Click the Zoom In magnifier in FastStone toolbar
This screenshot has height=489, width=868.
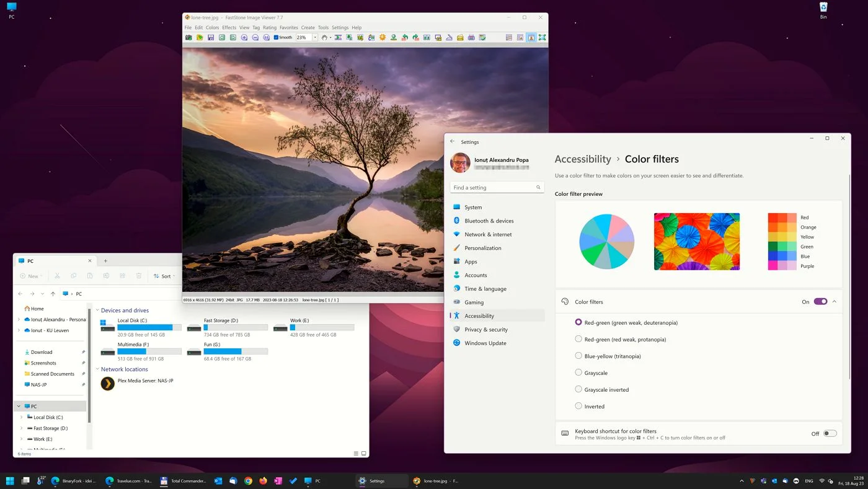pyautogui.click(x=244, y=37)
